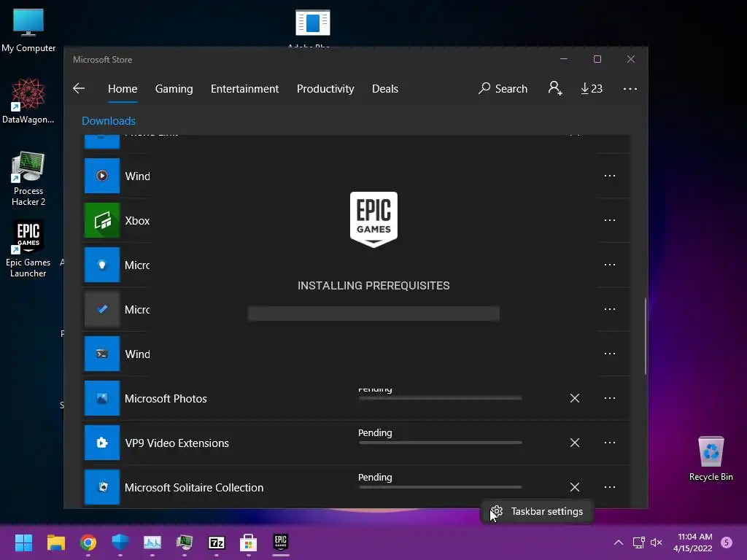Click the Downloads heading link
Screen dimensions: 747x560
pos(109,121)
